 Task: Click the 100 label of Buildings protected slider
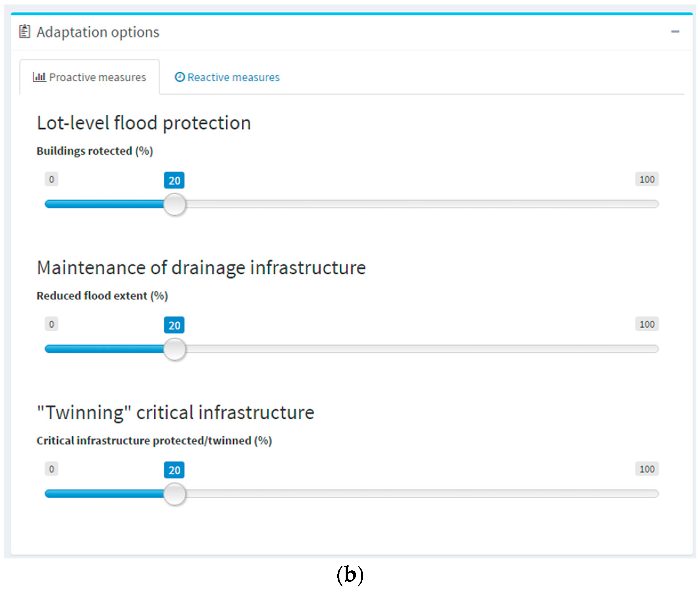pyautogui.click(x=647, y=179)
